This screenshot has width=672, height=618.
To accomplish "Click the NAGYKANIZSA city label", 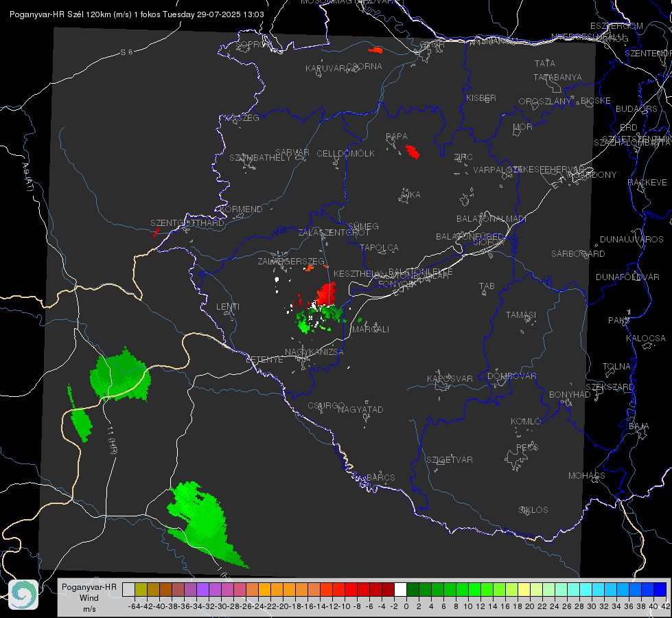I will pyautogui.click(x=314, y=352).
